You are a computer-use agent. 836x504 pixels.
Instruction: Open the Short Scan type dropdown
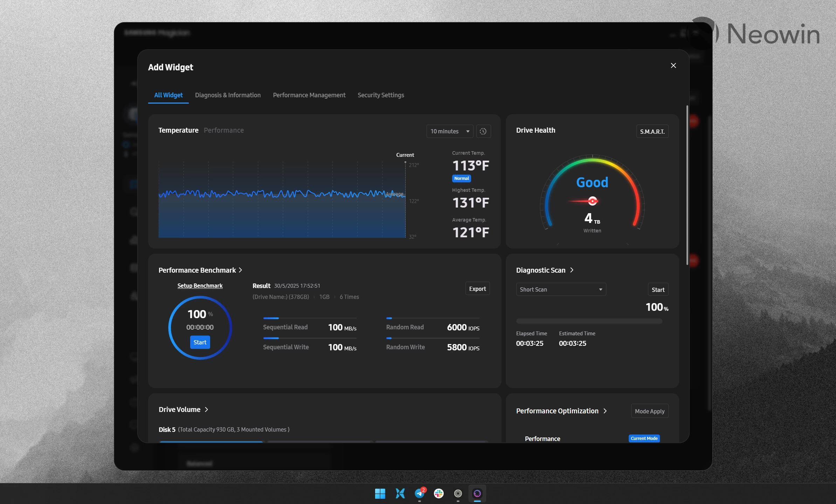click(561, 289)
